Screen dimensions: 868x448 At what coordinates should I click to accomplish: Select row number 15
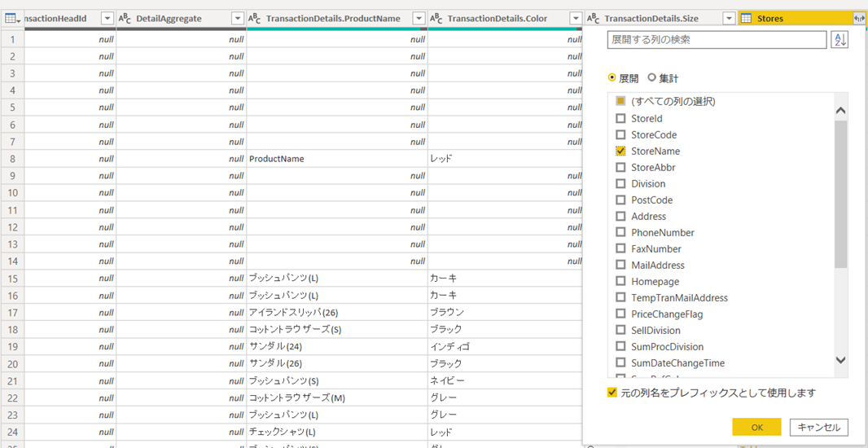(12, 278)
